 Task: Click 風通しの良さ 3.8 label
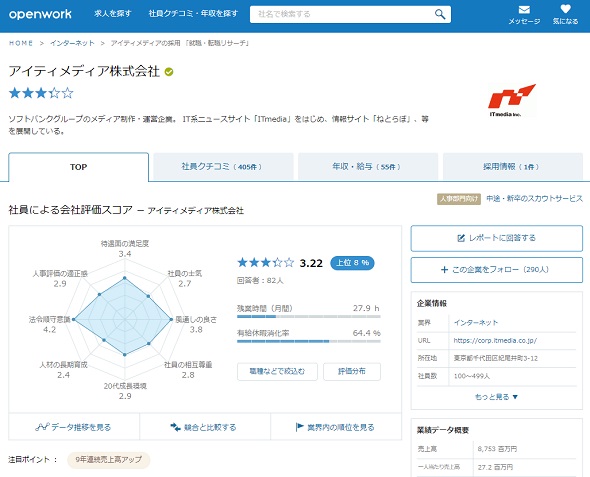pyautogui.click(x=196, y=324)
